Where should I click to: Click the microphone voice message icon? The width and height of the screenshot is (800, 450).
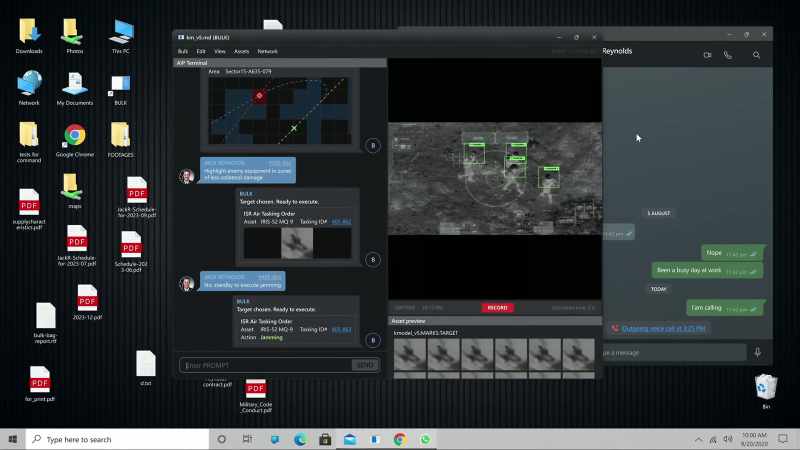tap(758, 352)
